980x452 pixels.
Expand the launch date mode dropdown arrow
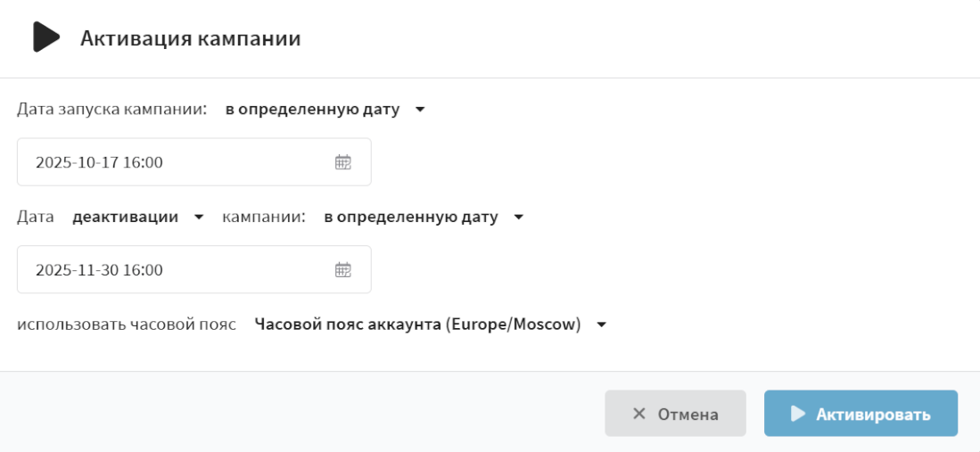coord(421,110)
